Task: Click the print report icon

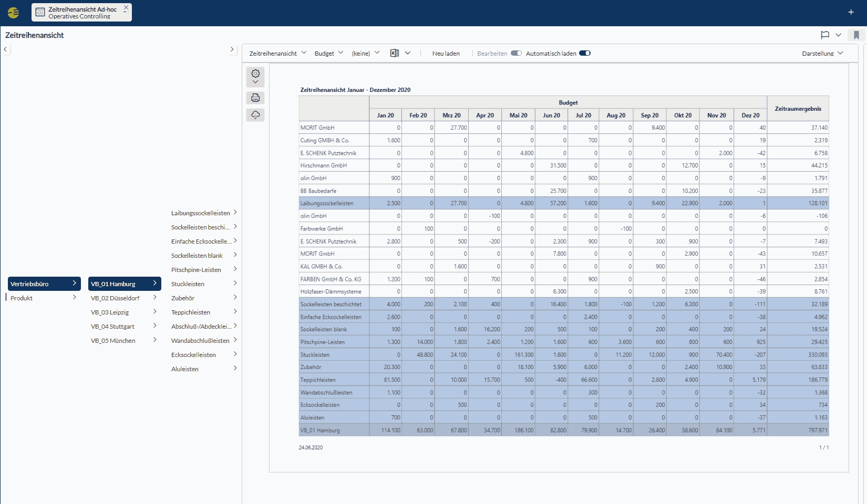Action: pyautogui.click(x=255, y=98)
